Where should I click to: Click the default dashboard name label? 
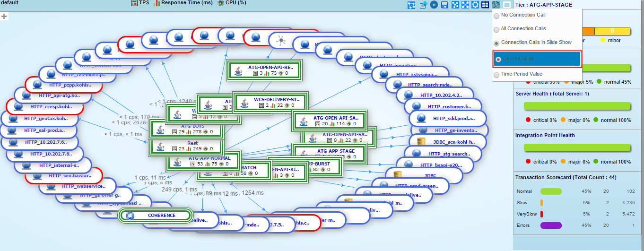9,3
